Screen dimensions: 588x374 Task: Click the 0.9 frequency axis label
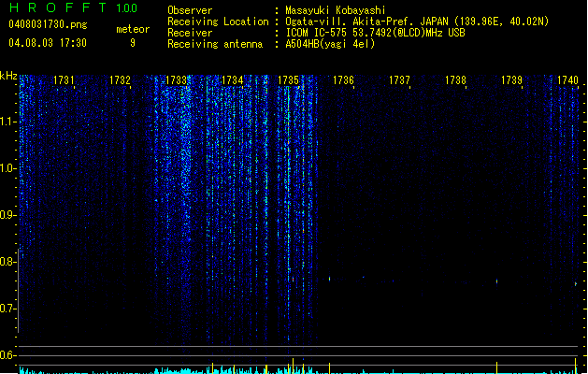pos(7,215)
